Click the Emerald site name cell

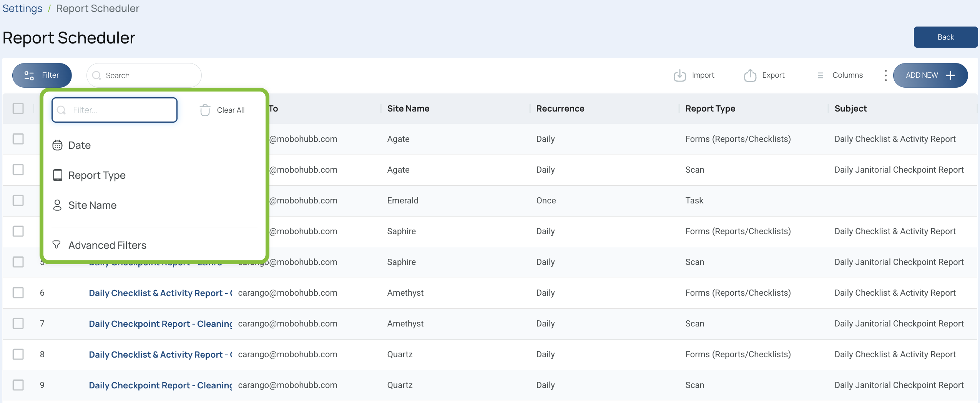[x=403, y=200]
